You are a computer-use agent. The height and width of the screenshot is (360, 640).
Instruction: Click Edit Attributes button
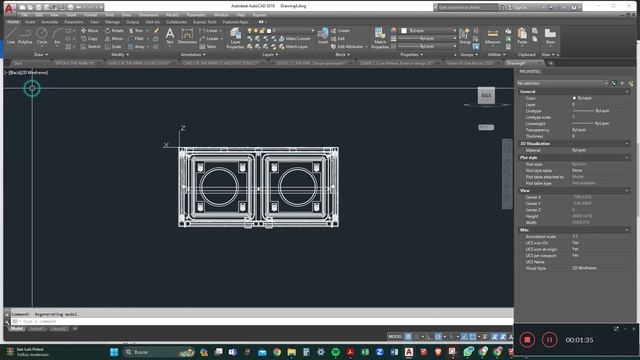[x=347, y=47]
